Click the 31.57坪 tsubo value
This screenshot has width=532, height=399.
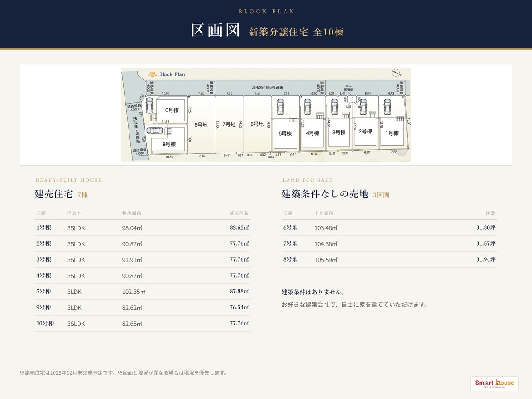[486, 243]
